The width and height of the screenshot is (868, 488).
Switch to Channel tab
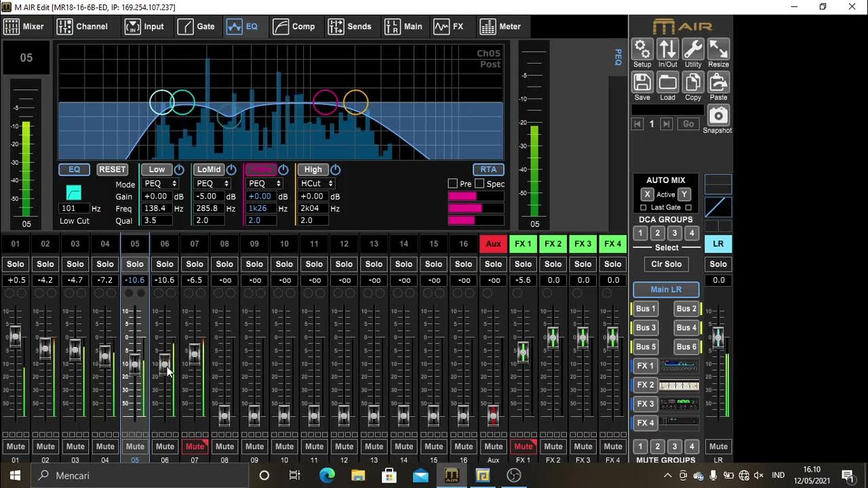tap(83, 26)
